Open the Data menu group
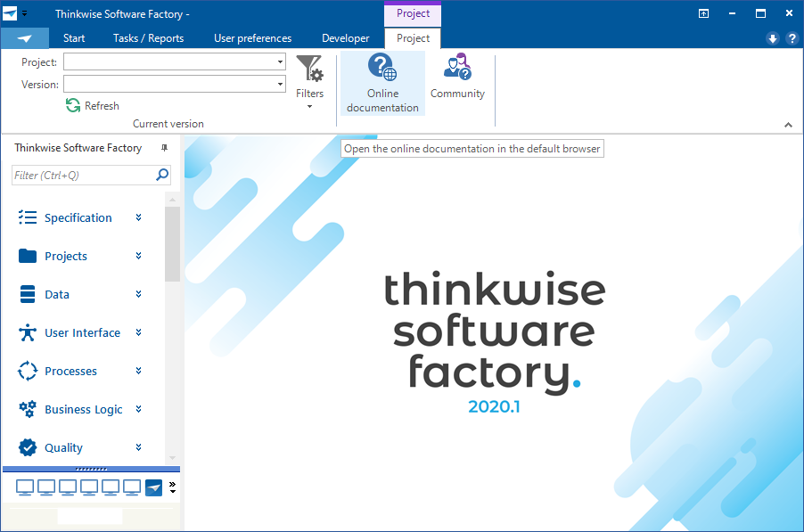Image resolution: width=804 pixels, height=532 pixels. [57, 295]
